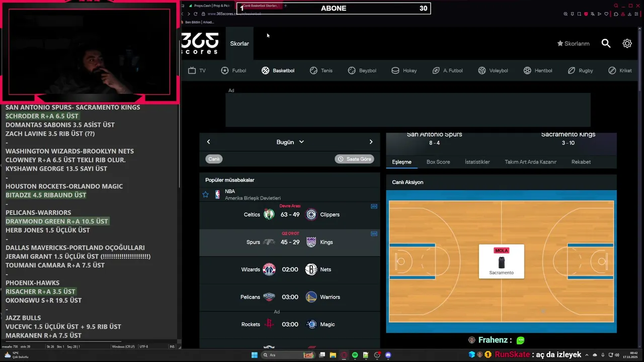644x362 pixels.
Task: Switch to Props.Cash browser tab
Action: coord(210,6)
